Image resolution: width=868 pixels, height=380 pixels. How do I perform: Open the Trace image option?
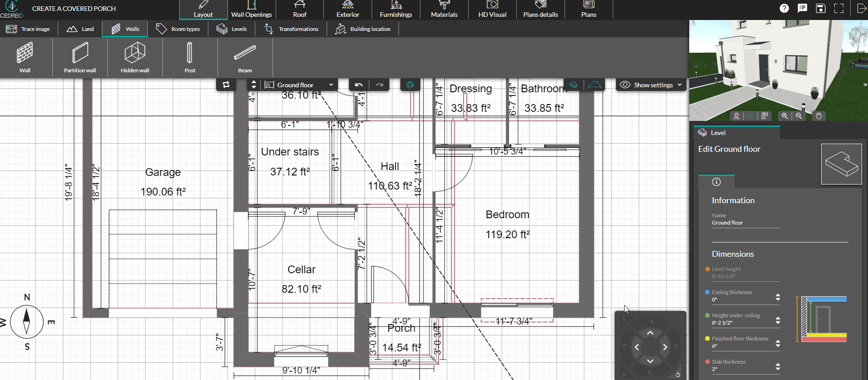(x=29, y=29)
